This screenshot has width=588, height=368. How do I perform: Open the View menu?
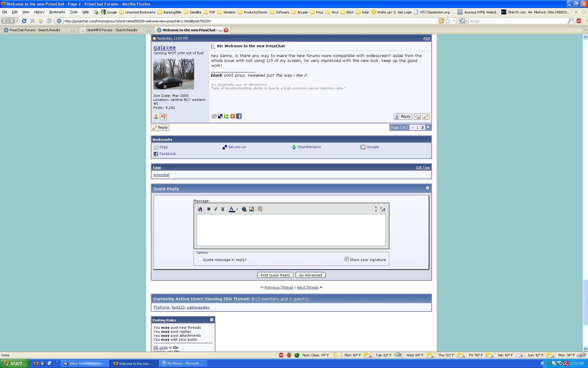(26, 12)
